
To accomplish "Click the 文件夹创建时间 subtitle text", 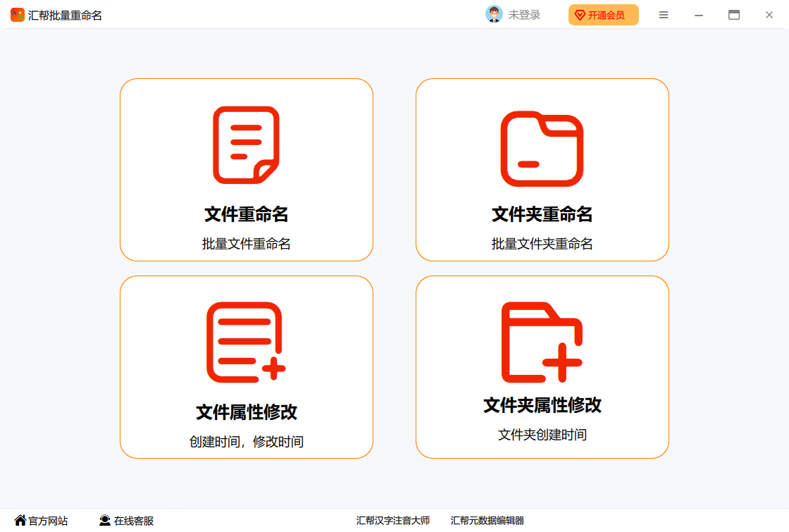I will (542, 435).
